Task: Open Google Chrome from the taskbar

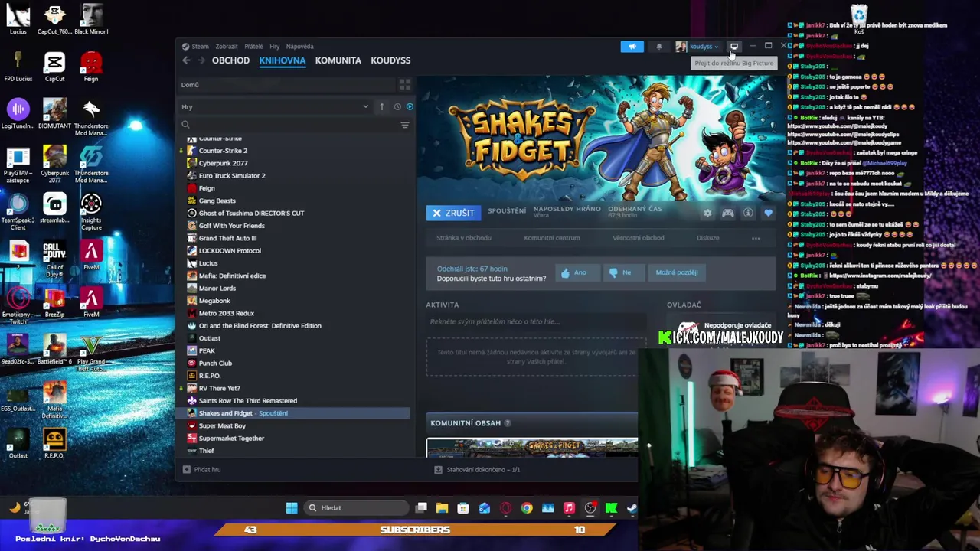Action: 527,507
